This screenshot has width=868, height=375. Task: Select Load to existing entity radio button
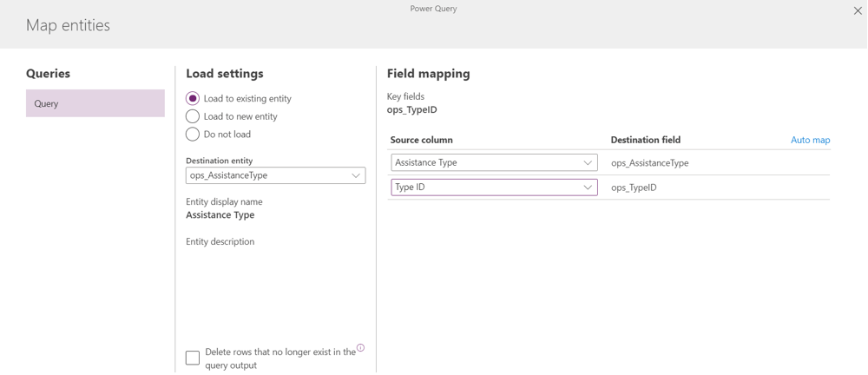tap(193, 99)
